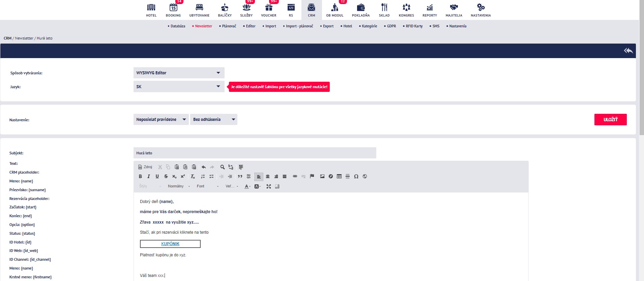Click the Subjekt input field
This screenshot has width=644, height=281.
pos(255,153)
